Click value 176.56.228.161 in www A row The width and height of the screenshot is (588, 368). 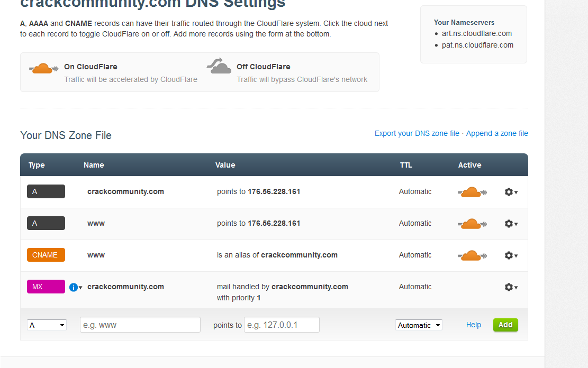274,223
